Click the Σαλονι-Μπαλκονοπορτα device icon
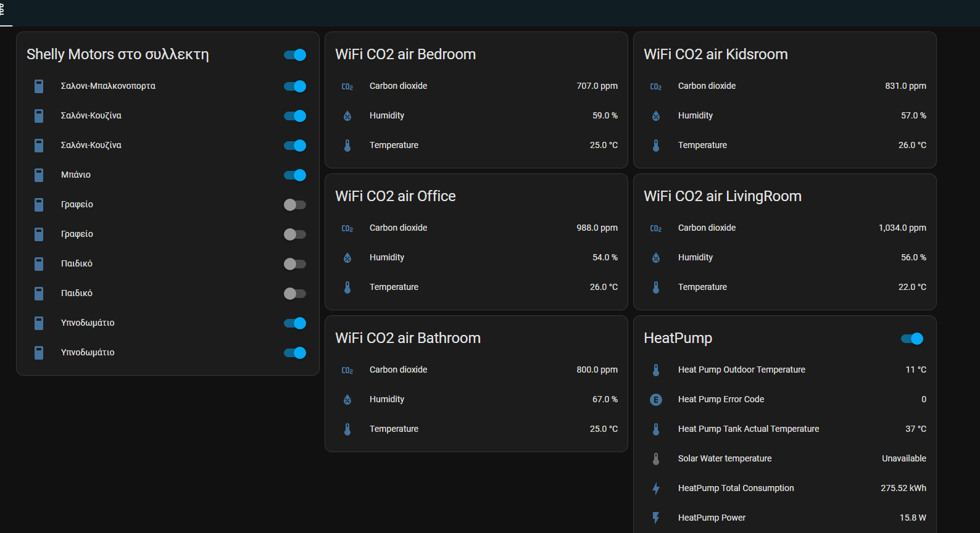980x533 pixels. 39,86
